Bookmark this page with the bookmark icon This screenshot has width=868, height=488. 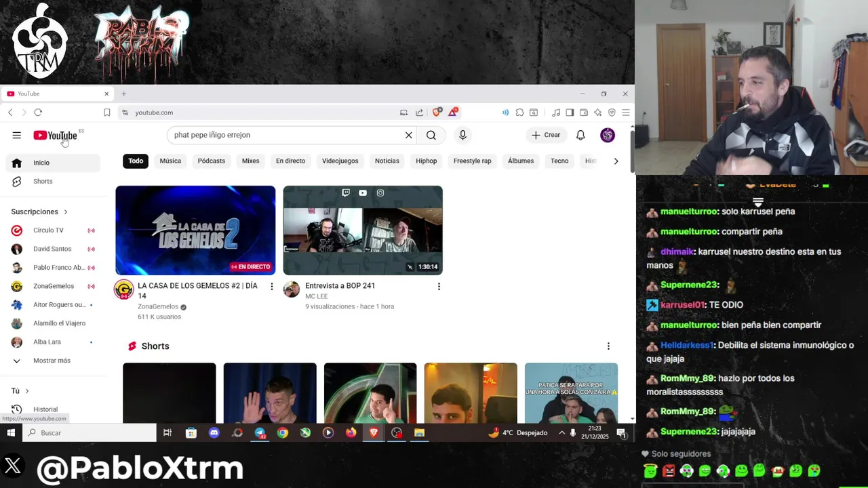pos(106,113)
